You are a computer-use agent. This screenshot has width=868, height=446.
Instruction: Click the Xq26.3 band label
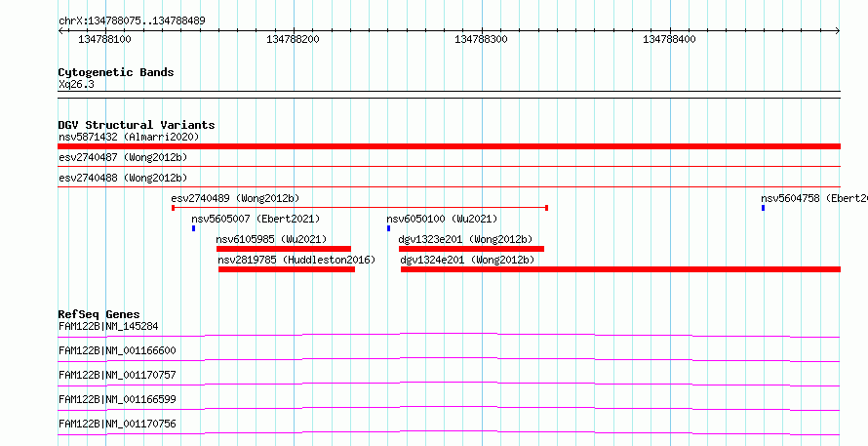click(x=76, y=84)
